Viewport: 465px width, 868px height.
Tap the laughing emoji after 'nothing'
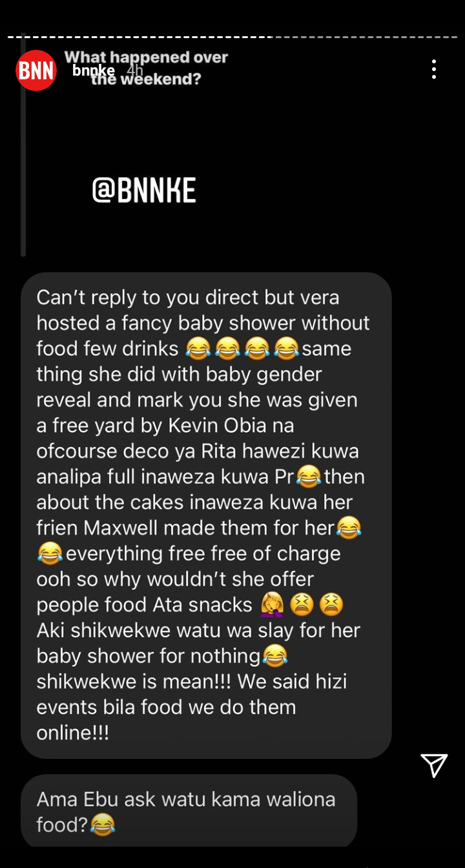point(274,657)
